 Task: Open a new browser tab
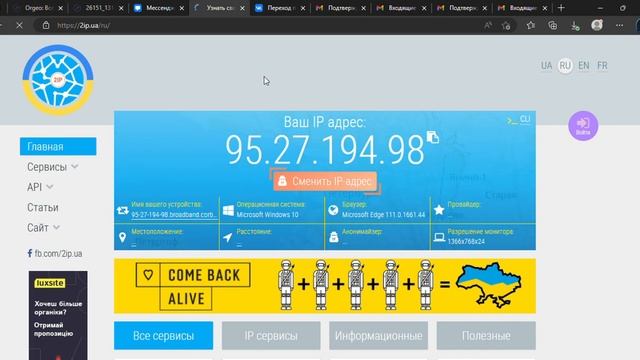[561, 8]
